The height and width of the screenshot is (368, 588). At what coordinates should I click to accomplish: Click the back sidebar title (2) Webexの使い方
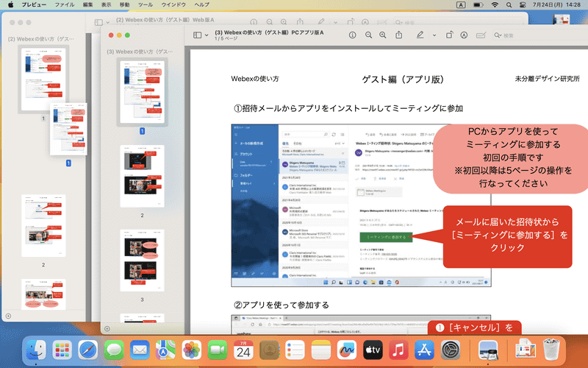click(41, 39)
